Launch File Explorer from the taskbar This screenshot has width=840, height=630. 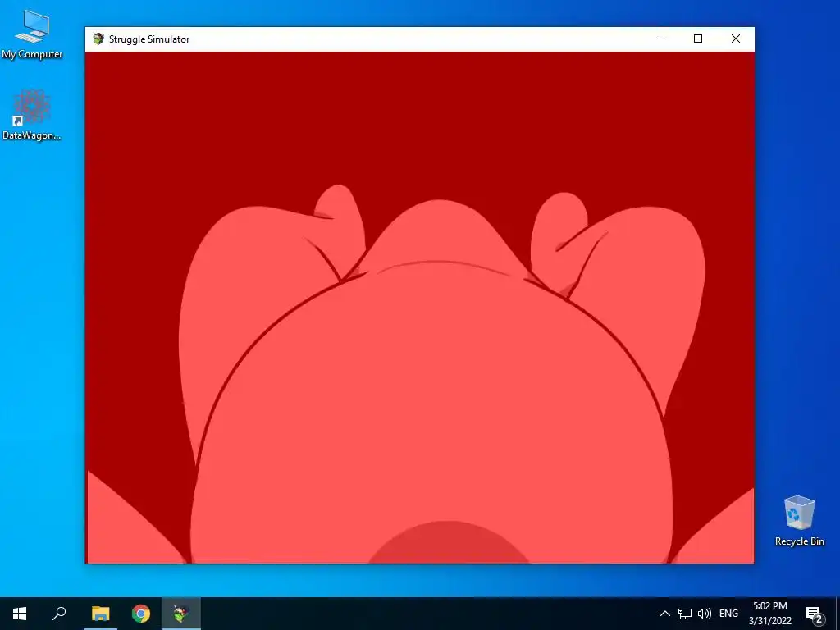(100, 614)
